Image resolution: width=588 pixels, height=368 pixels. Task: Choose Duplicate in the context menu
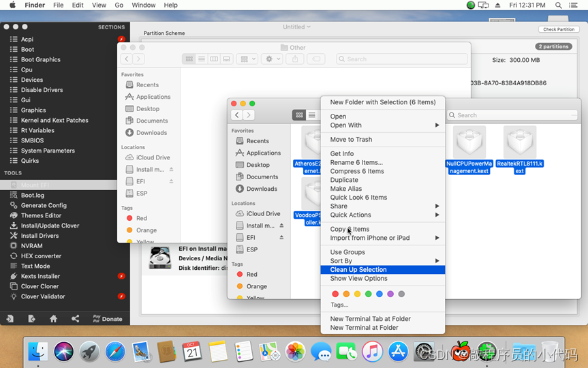pos(383,180)
